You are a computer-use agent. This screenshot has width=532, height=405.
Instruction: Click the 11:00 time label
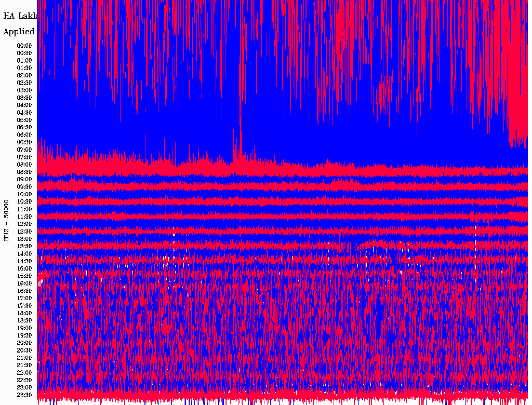[24, 209]
